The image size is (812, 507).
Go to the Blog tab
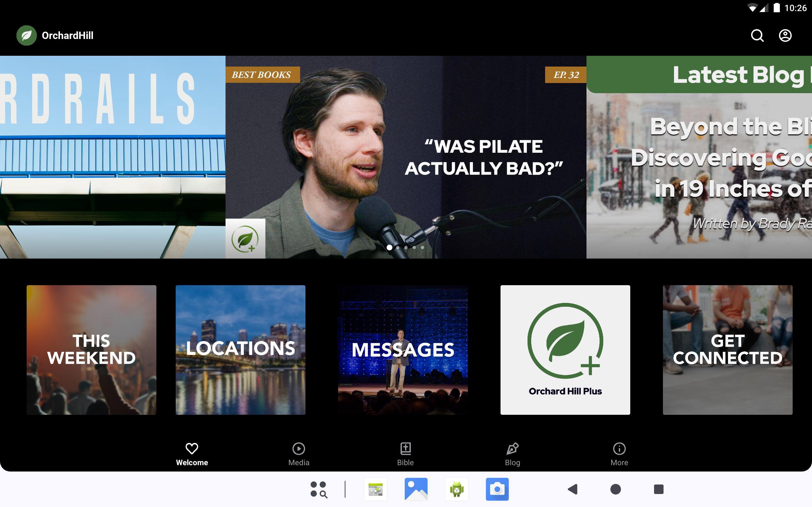[512, 454]
